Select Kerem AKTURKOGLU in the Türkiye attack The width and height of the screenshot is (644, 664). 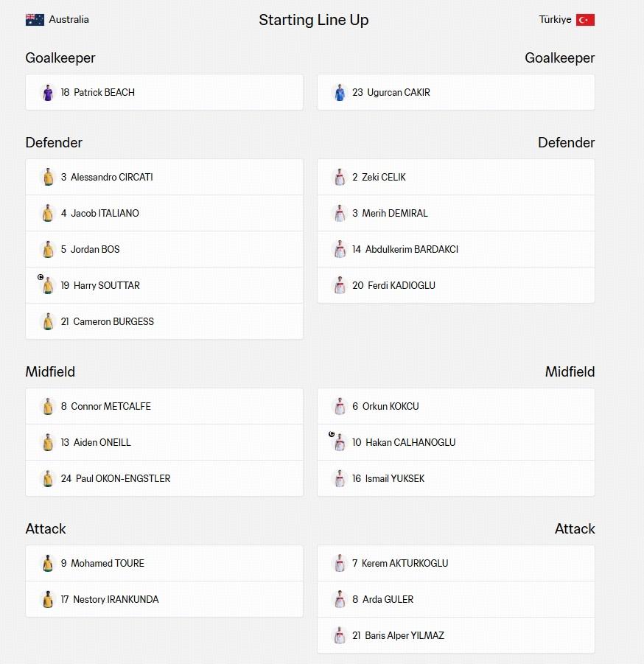456,563
